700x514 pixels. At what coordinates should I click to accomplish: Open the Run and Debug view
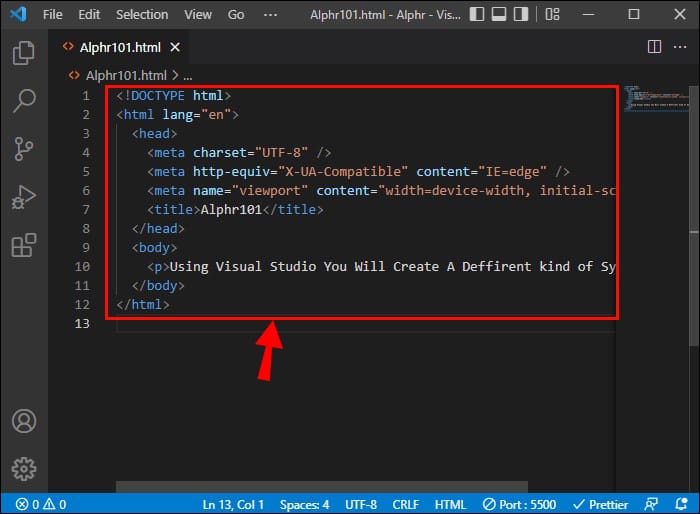click(24, 197)
